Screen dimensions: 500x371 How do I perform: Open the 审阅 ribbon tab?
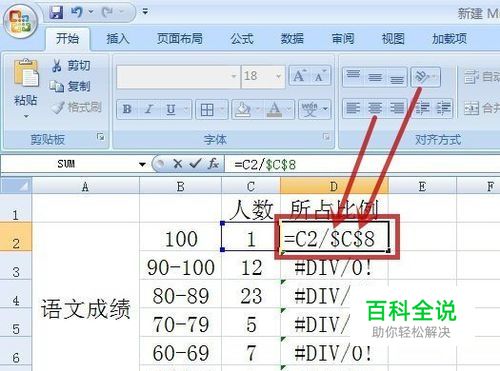tap(343, 39)
